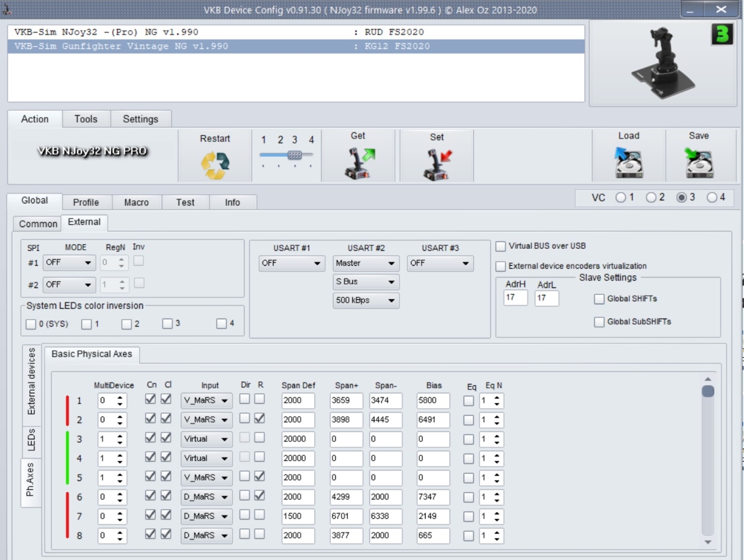Click the Save disk icon
This screenshot has width=744, height=560.
coord(699,163)
